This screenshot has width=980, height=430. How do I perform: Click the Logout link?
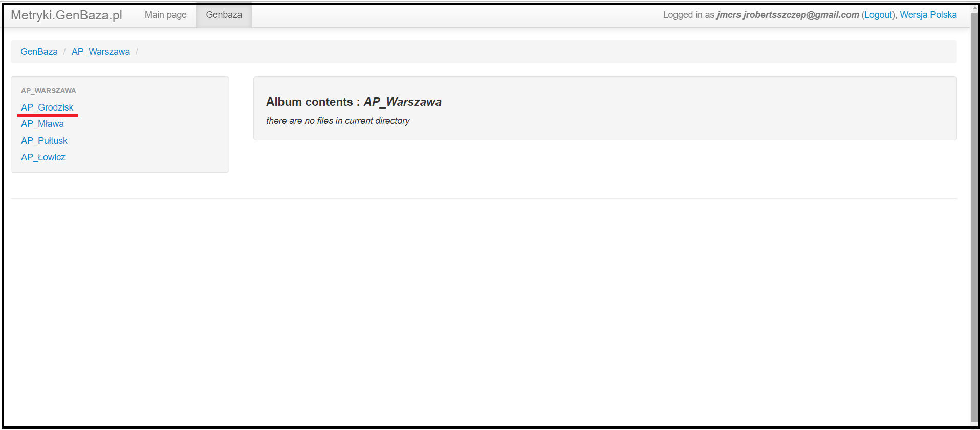click(878, 15)
